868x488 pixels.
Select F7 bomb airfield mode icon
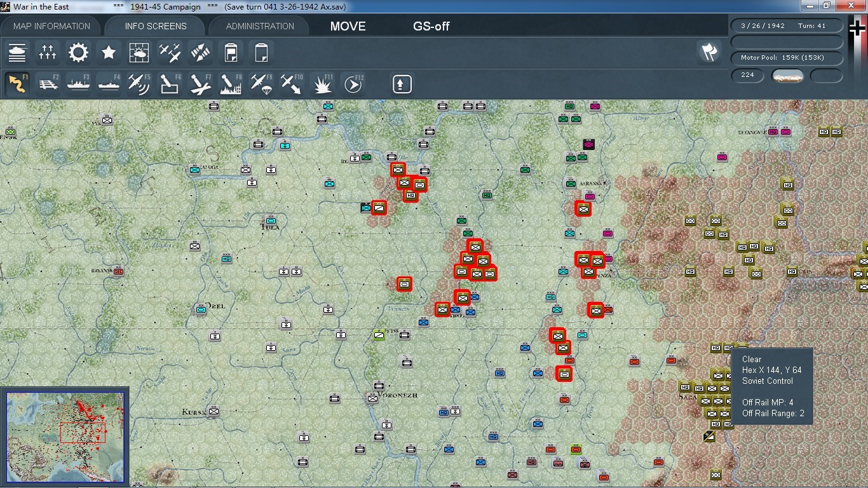pyautogui.click(x=200, y=84)
